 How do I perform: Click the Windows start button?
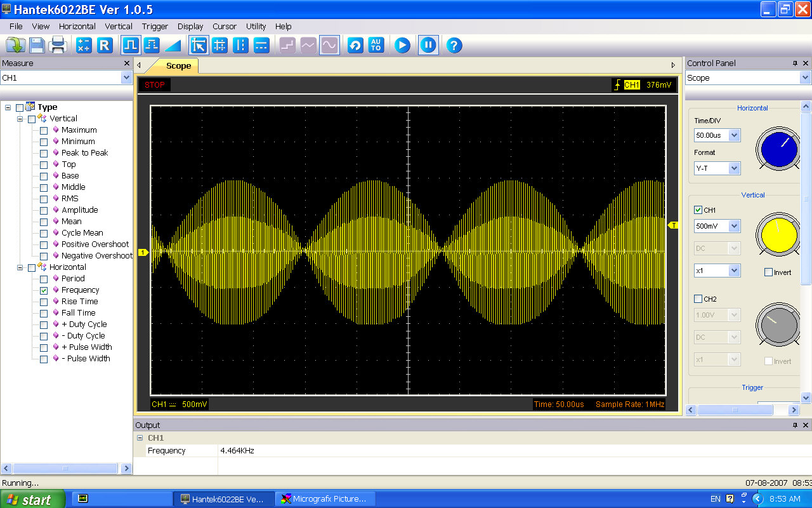coord(32,499)
